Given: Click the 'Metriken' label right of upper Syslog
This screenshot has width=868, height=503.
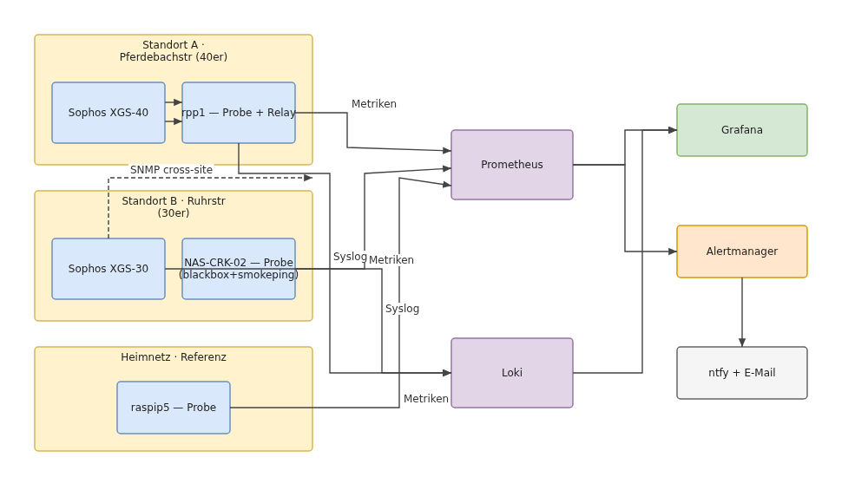Looking at the screenshot, I should pos(391,260).
